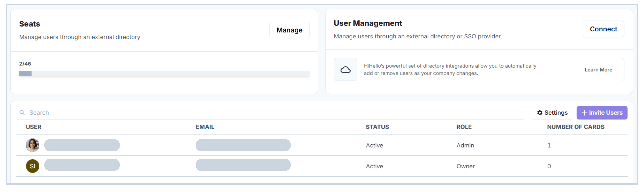Image resolution: width=644 pixels, height=192 pixels.
Task: Open the Admin user's profile photo
Action: click(x=33, y=145)
